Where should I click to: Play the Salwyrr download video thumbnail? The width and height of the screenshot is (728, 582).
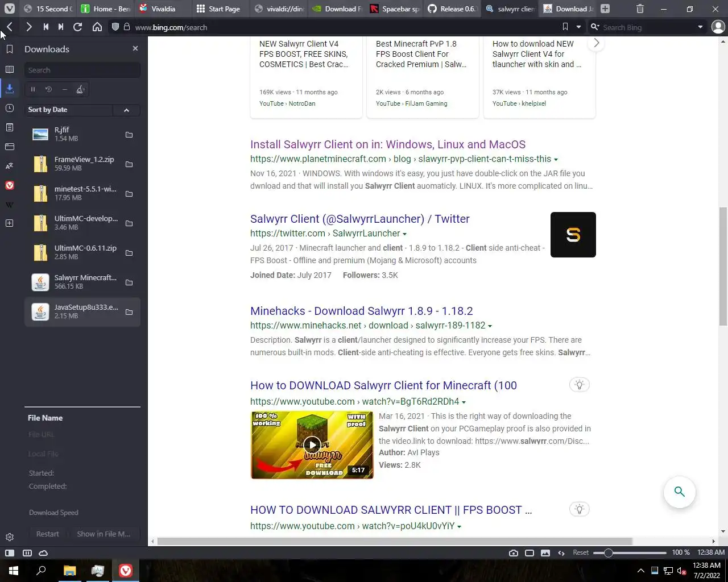tap(312, 445)
